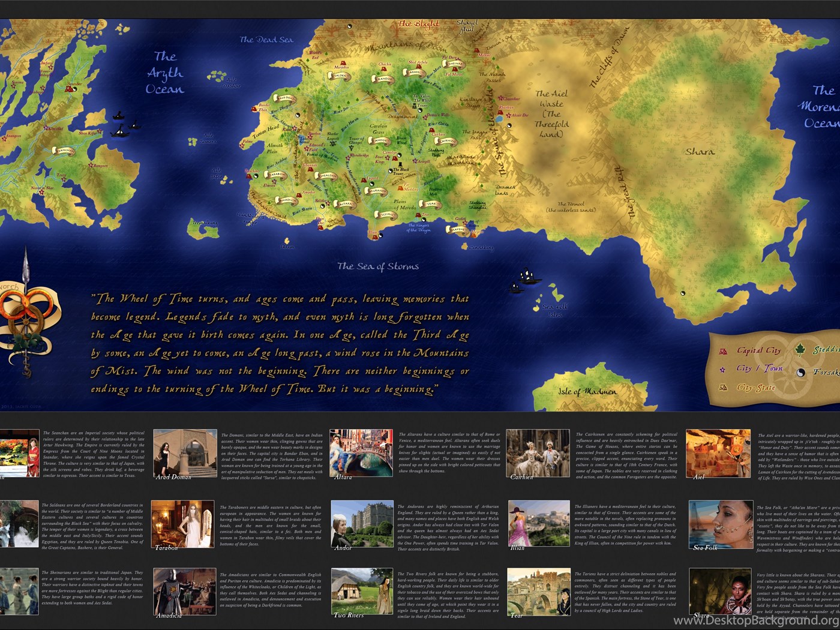Click "Sea Folk Isles" label
840x630 pixels.
555,310
